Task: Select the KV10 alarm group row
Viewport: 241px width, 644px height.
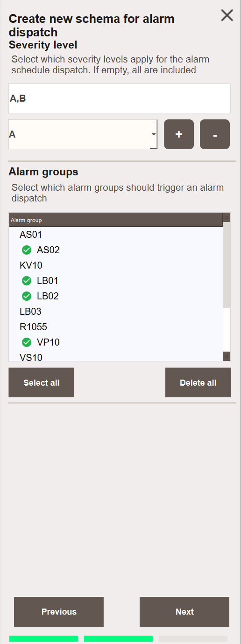Action: point(116,265)
